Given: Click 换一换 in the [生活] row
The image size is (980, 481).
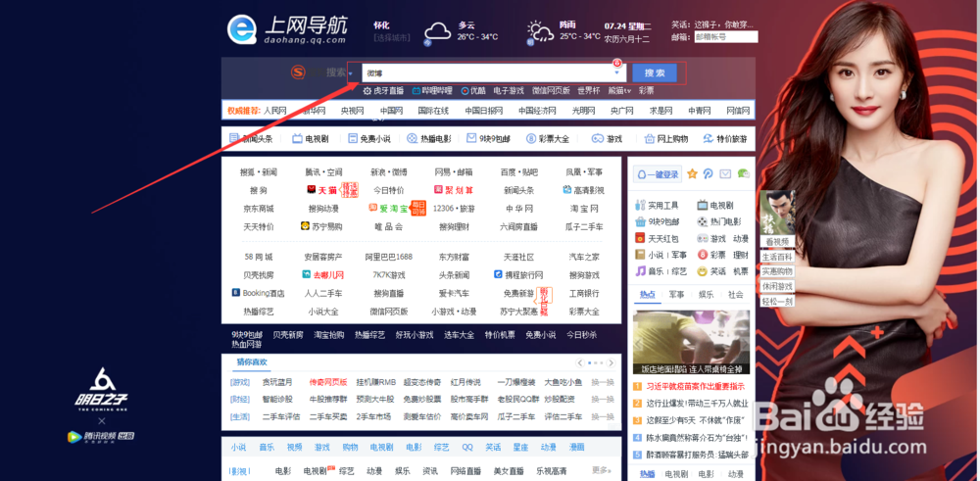Looking at the screenshot, I should [x=603, y=416].
